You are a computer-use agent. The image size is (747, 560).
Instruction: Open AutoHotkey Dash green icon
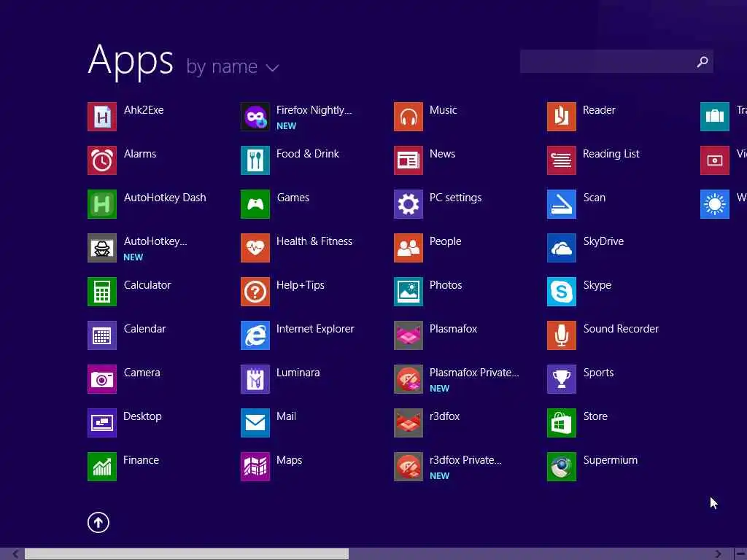tap(102, 204)
